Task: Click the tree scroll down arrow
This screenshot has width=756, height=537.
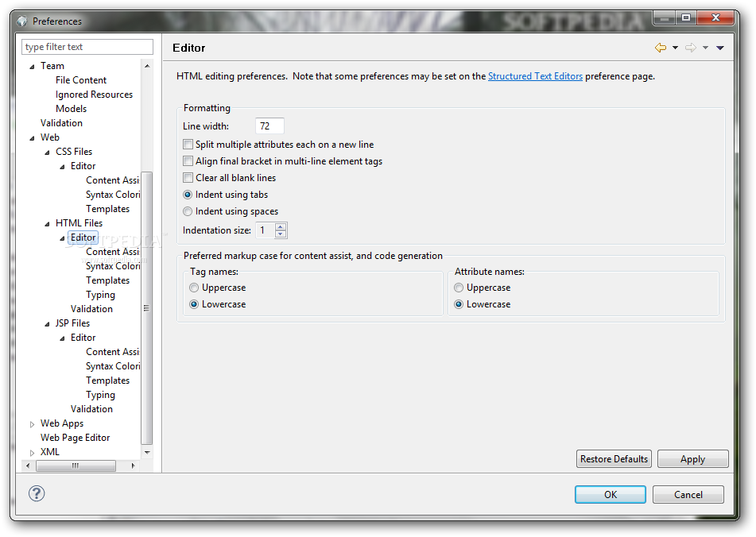Action: tap(147, 452)
